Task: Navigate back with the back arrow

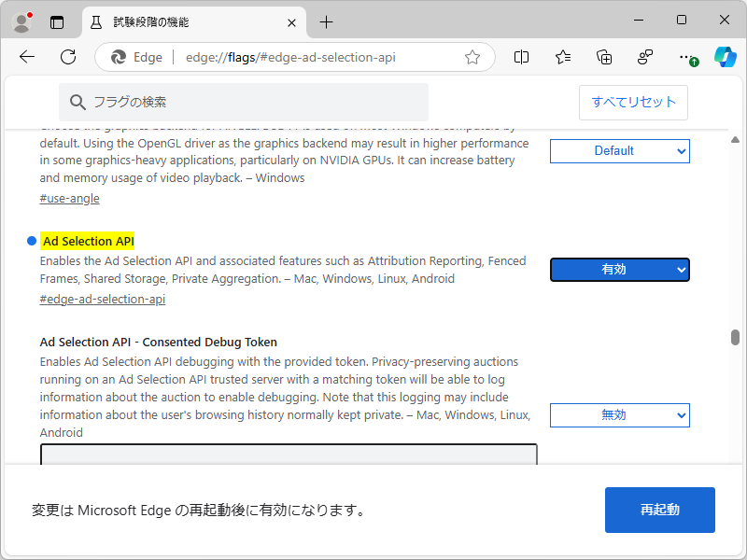Action: (x=26, y=57)
